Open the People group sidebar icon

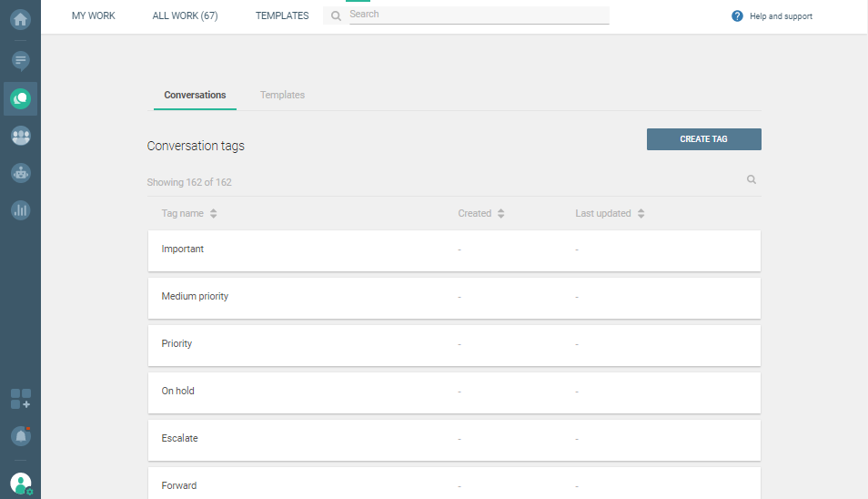[20, 136]
